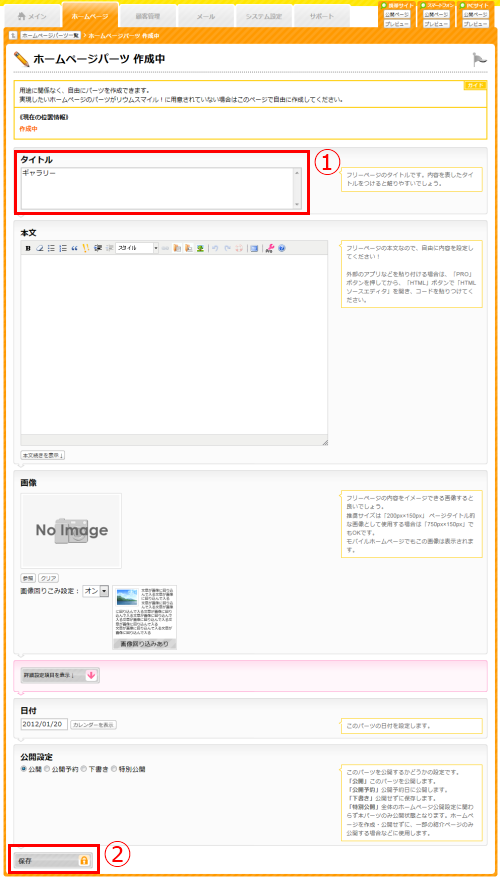Click the title scrollbar down arrow
Image resolution: width=500 pixels, height=879 pixels.
click(x=297, y=205)
